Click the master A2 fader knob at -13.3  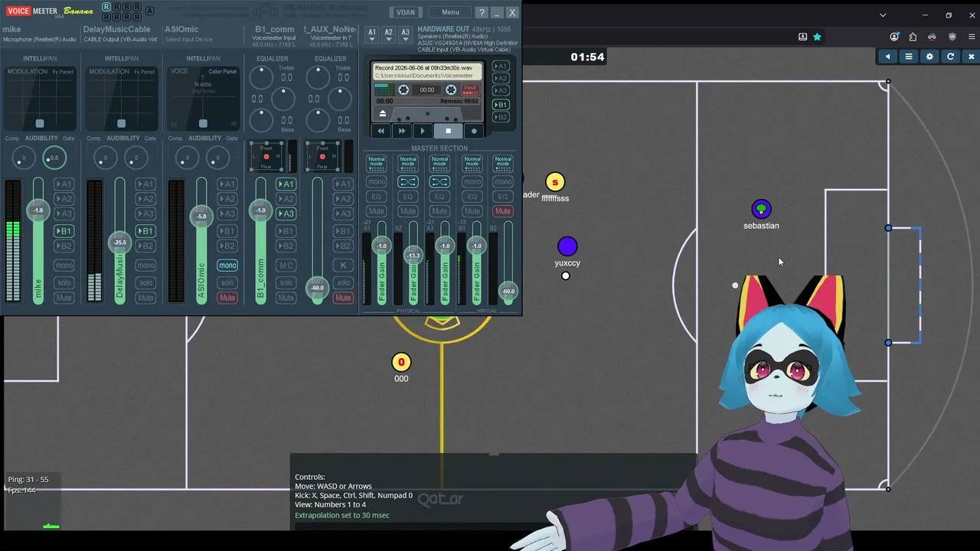pos(413,255)
